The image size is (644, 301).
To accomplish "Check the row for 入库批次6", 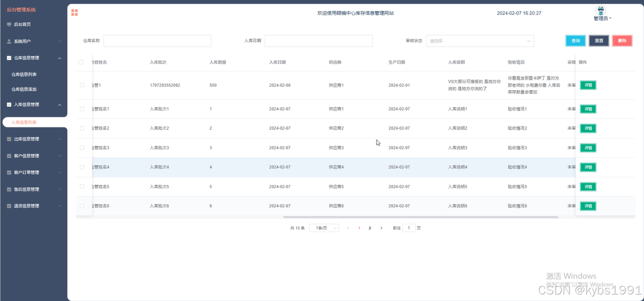I will pyautogui.click(x=82, y=206).
